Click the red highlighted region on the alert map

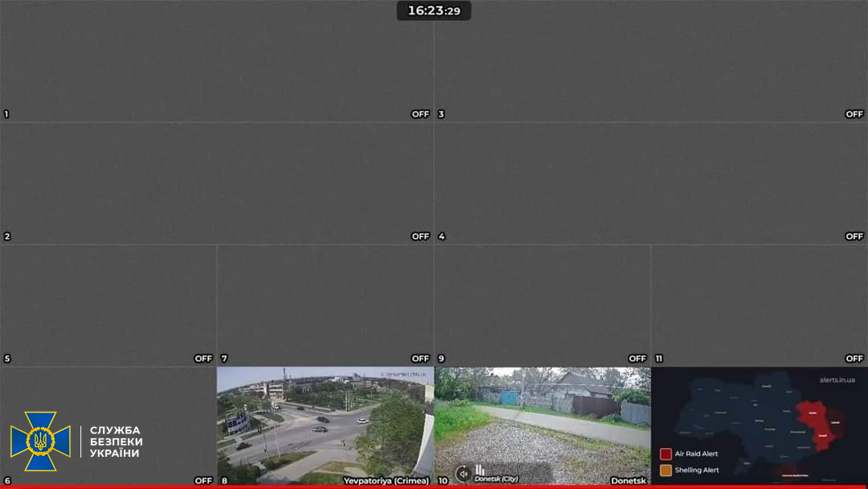[813, 422]
